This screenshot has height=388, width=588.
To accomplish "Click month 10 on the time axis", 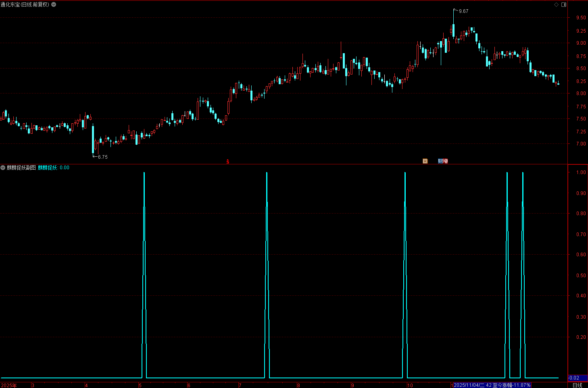I will pos(410,386).
